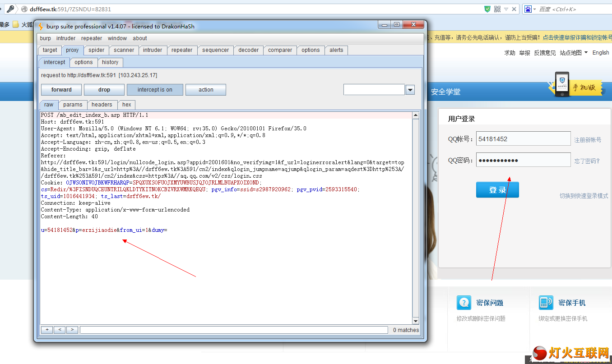Select the proxy tab
The width and height of the screenshot is (612, 364).
coord(72,50)
